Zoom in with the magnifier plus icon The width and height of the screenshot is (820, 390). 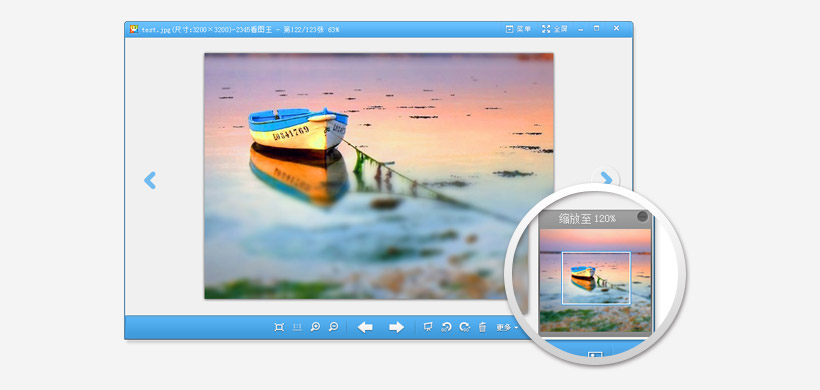pos(315,327)
